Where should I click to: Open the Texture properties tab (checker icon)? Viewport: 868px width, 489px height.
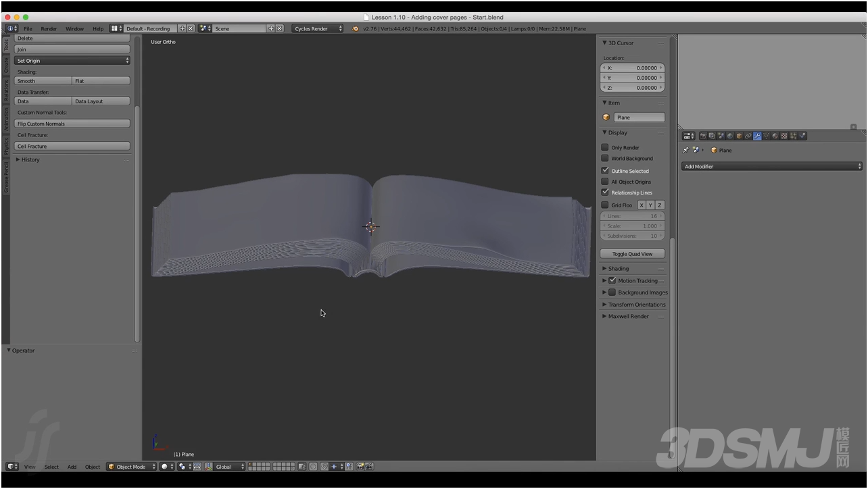(784, 136)
